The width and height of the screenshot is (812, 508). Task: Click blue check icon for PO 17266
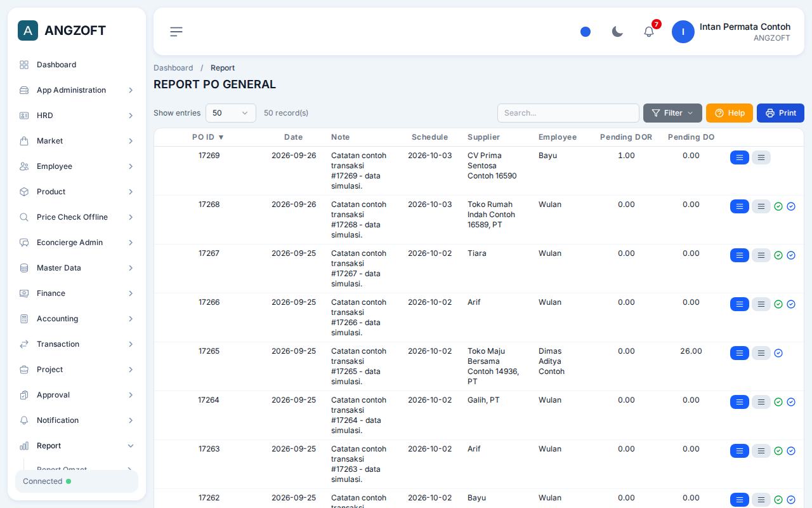[x=791, y=304]
